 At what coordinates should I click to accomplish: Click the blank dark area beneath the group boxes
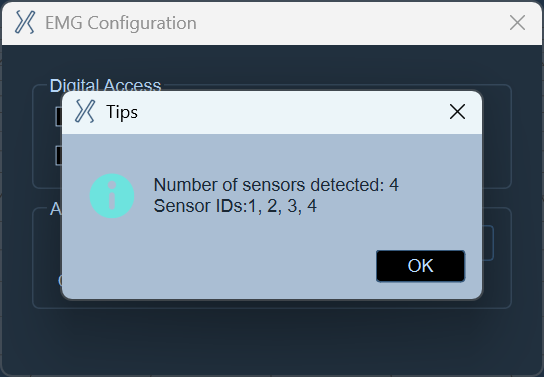pyautogui.click(x=272, y=342)
